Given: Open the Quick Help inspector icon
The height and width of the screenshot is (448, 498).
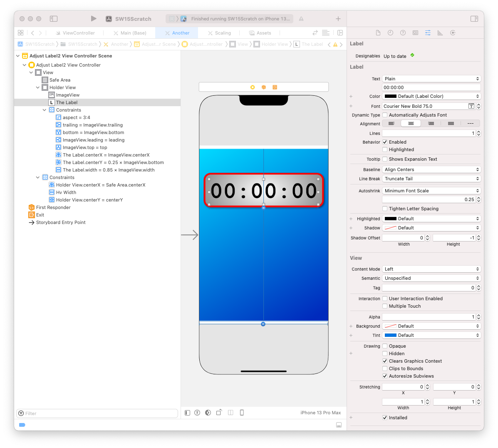Looking at the screenshot, I should [403, 33].
